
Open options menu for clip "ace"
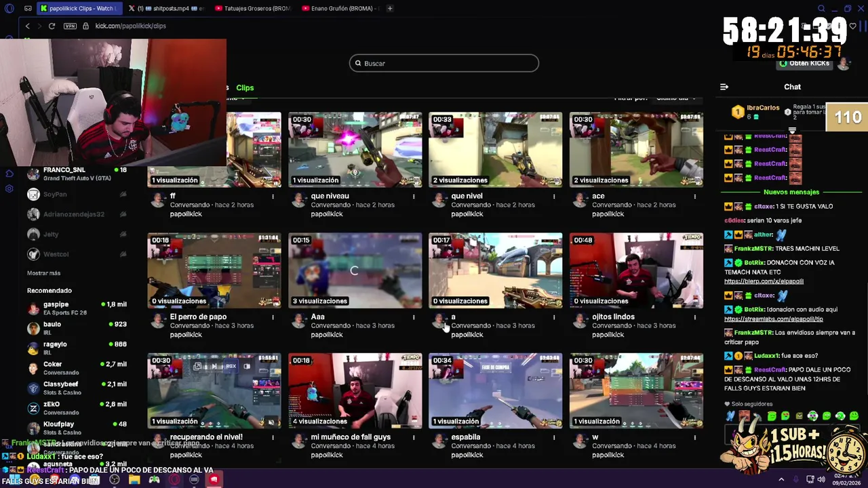tap(694, 197)
